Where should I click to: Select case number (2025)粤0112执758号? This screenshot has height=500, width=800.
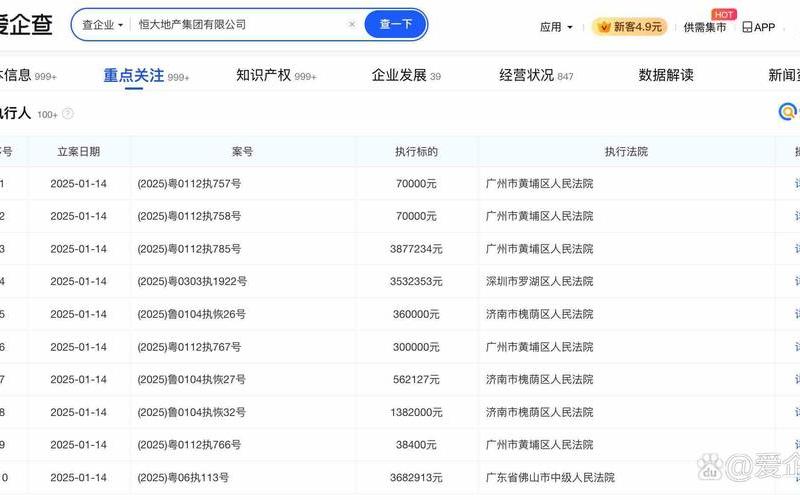pyautogui.click(x=189, y=216)
